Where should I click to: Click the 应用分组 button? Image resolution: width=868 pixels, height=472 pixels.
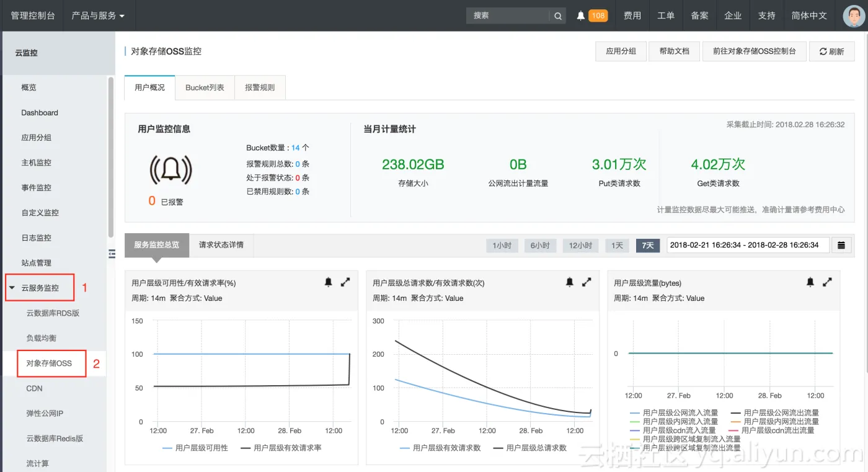(x=621, y=51)
